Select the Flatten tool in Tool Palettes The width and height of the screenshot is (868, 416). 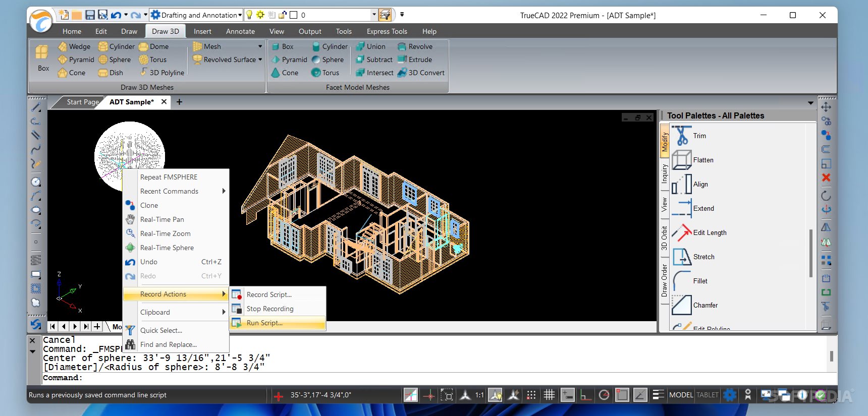pyautogui.click(x=692, y=160)
